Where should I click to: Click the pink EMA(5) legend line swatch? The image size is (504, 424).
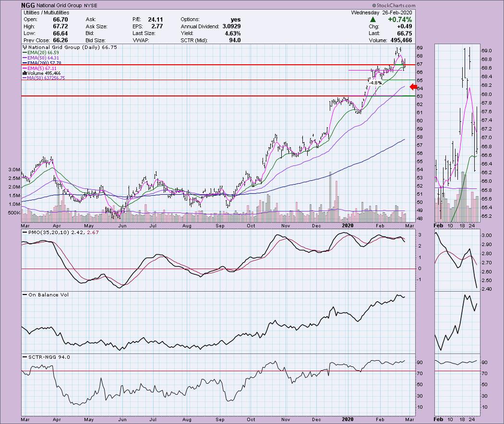pyautogui.click(x=25, y=68)
